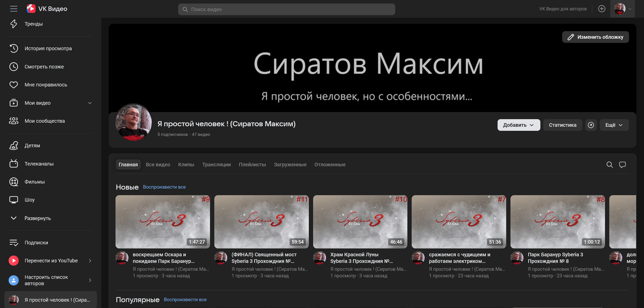This screenshot has height=308, width=644.
Task: Open Мне понравилось liked videos
Action: (x=46, y=85)
